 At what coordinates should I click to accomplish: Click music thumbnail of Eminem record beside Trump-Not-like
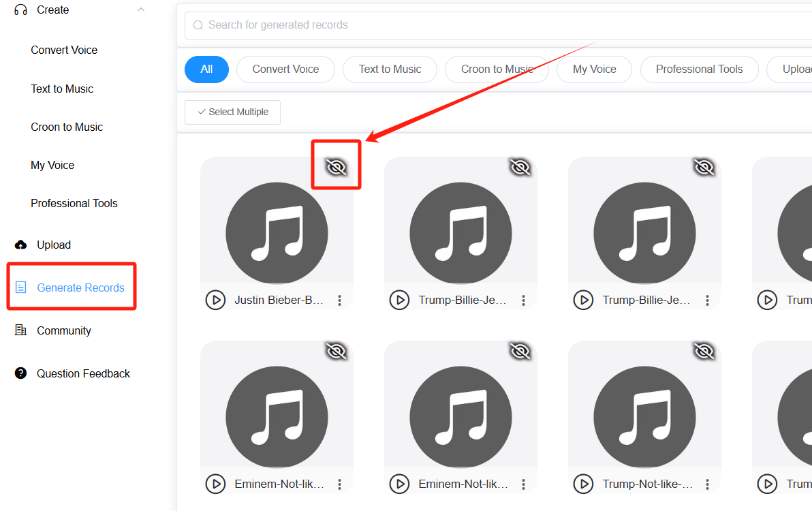click(x=461, y=417)
